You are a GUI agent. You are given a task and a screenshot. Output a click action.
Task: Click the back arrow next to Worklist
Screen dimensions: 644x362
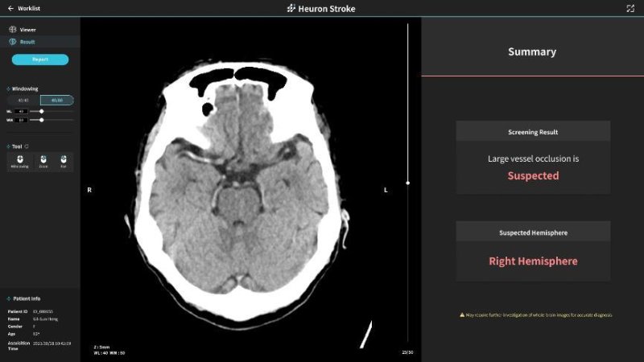coord(10,9)
